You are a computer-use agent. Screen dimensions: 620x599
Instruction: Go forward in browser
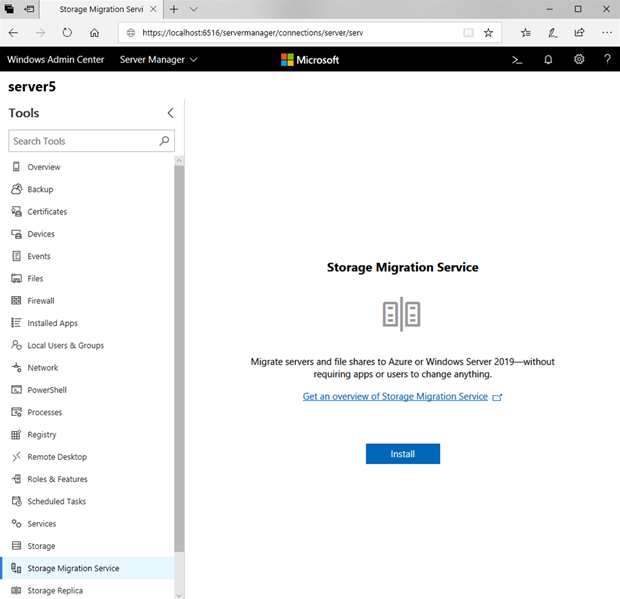tap(40, 33)
